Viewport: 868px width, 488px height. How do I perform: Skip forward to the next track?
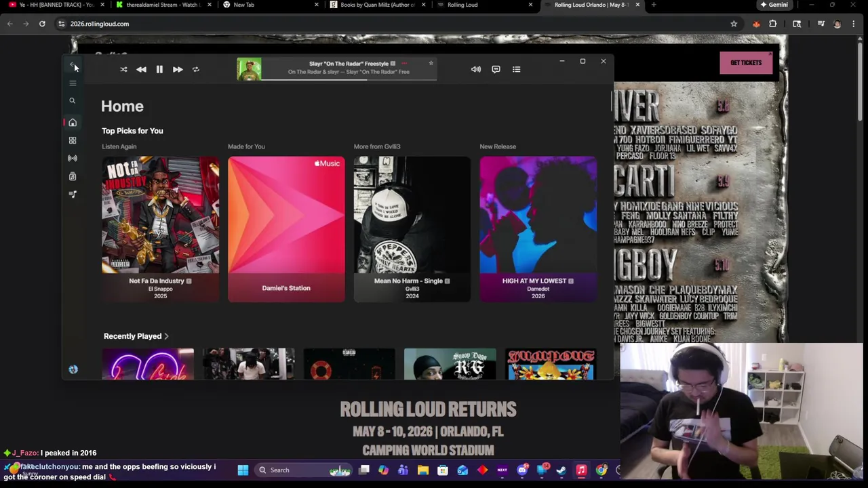[x=178, y=69]
